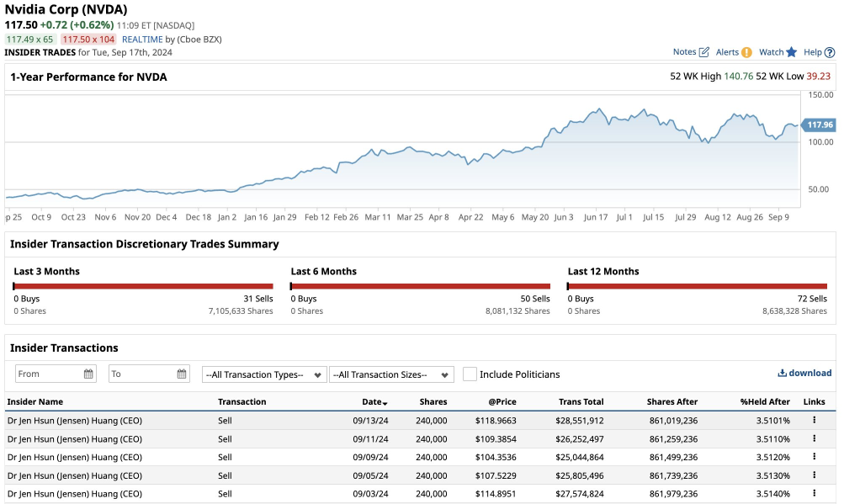Click the From date input field

[56, 374]
